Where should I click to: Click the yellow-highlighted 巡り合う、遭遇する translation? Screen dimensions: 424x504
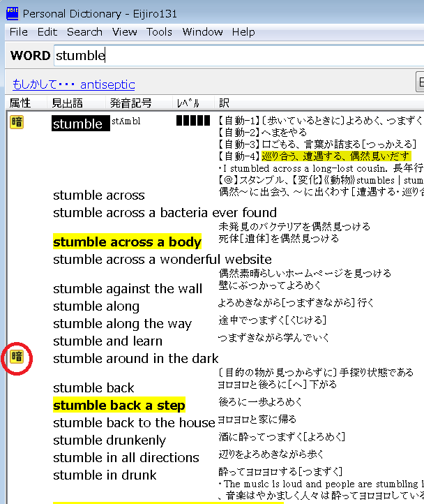(336, 156)
